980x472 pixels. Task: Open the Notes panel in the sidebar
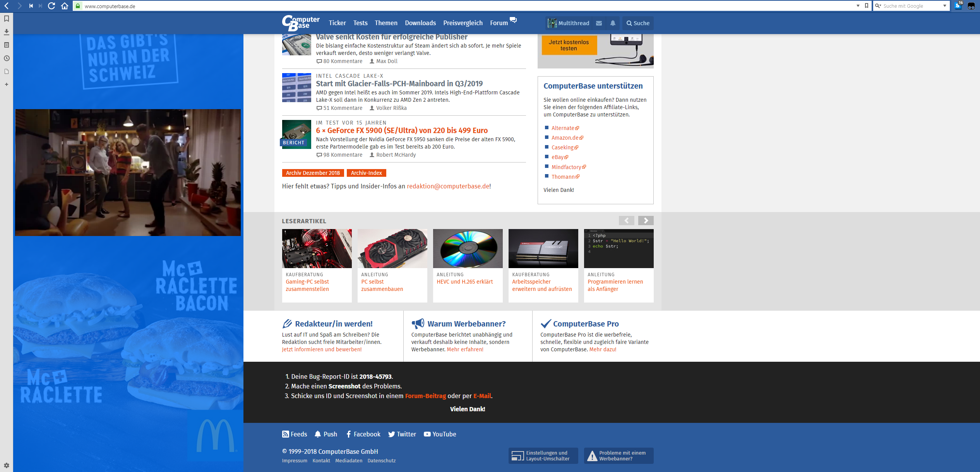click(x=7, y=45)
